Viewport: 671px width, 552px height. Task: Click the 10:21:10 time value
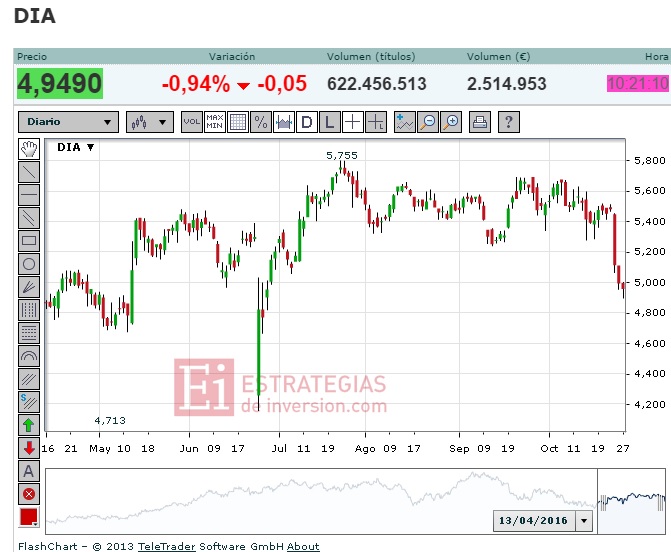click(638, 83)
